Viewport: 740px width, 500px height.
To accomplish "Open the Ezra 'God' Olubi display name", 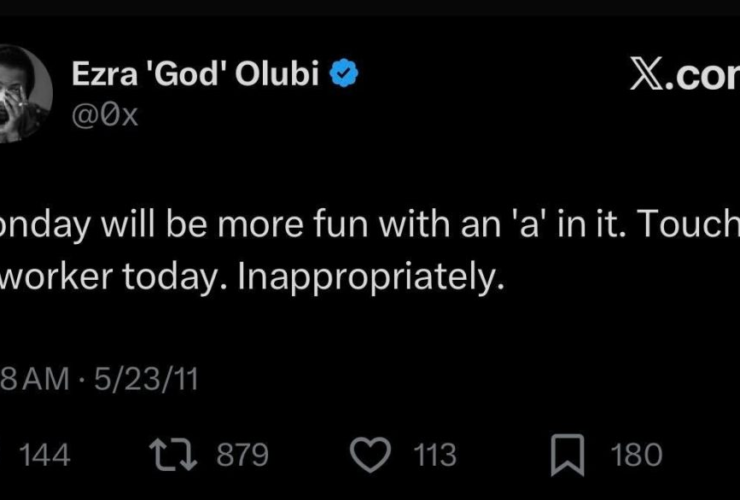I will [x=198, y=75].
